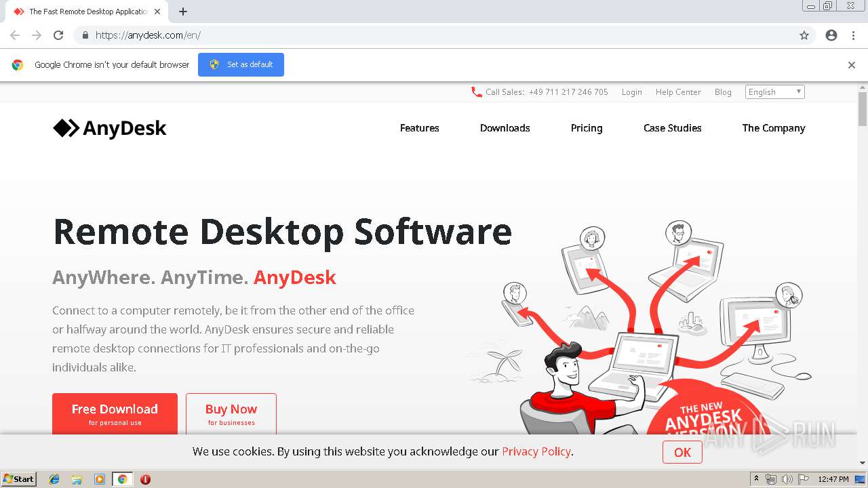Click the scrollbar down arrow
Image resolution: width=868 pixels, height=488 pixels.
(x=863, y=463)
